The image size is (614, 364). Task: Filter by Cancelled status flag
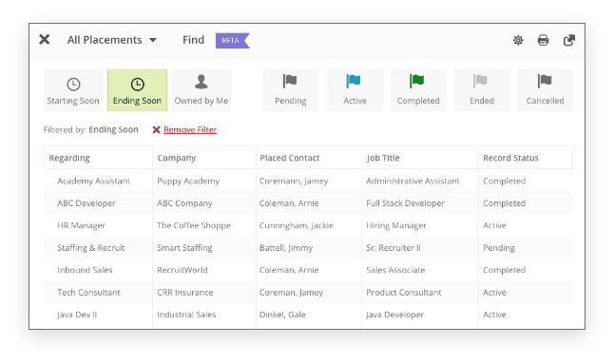click(545, 90)
